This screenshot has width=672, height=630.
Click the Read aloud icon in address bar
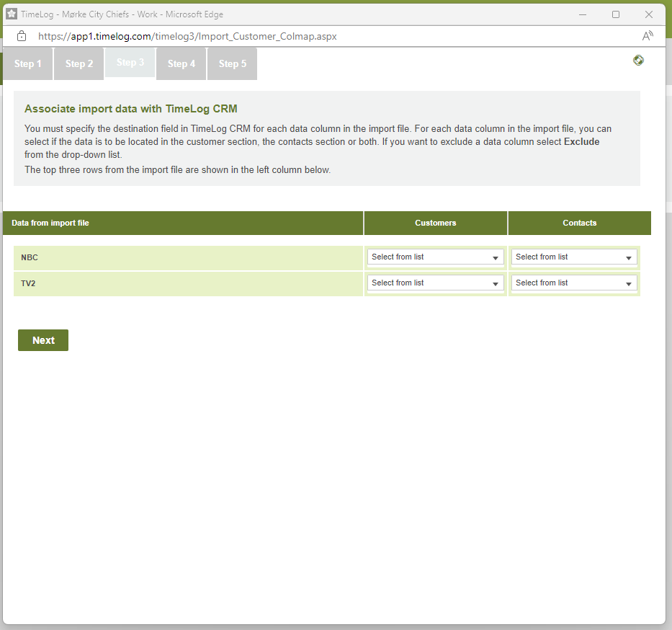pyautogui.click(x=648, y=36)
